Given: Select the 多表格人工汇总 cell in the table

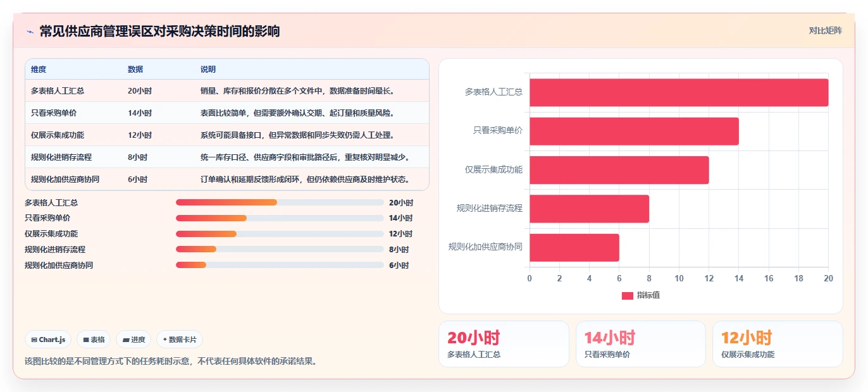Looking at the screenshot, I should pyautogui.click(x=58, y=91).
